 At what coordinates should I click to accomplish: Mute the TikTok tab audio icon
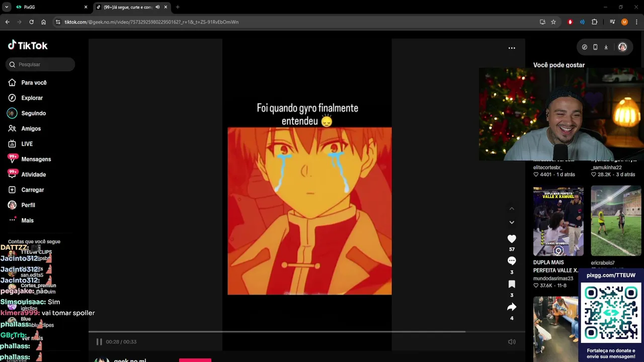tap(157, 7)
